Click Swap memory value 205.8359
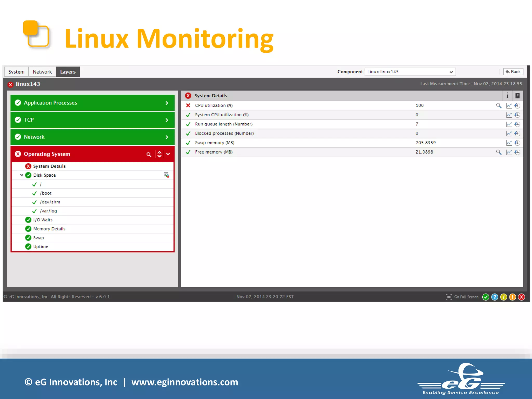Screen dimensions: 532x399 (425, 143)
